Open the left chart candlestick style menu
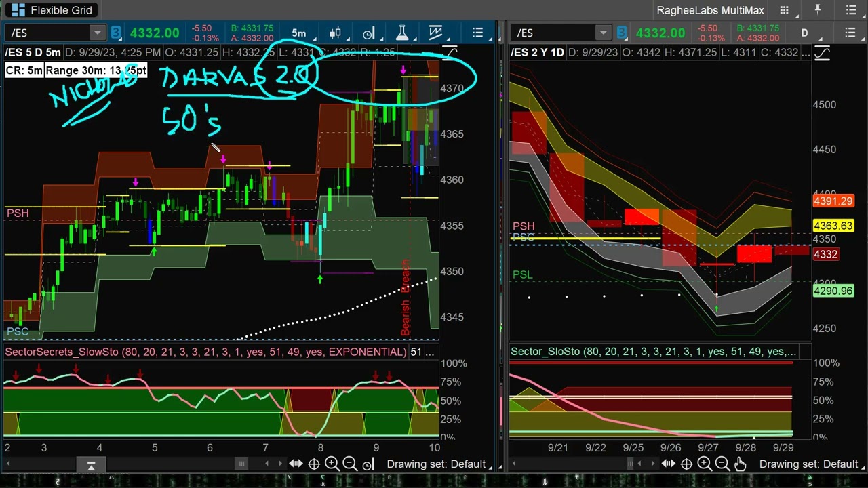The image size is (868, 488). point(336,33)
